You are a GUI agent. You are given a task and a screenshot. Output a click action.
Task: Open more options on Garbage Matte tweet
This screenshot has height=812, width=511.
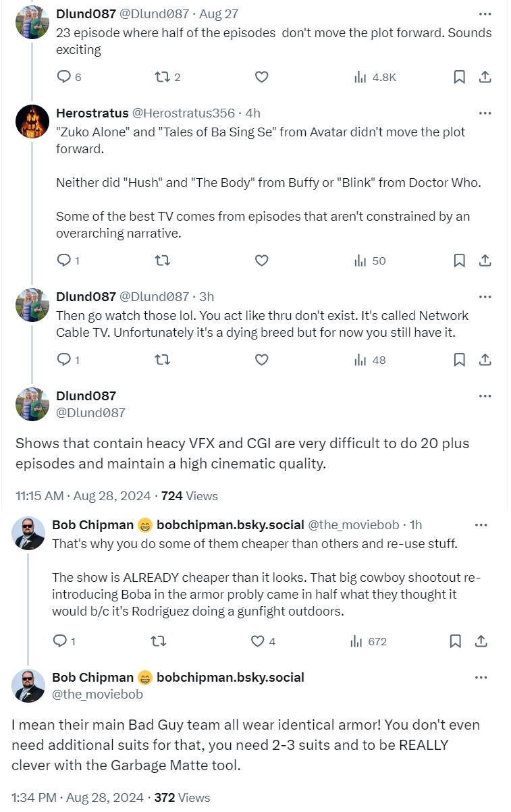481,678
